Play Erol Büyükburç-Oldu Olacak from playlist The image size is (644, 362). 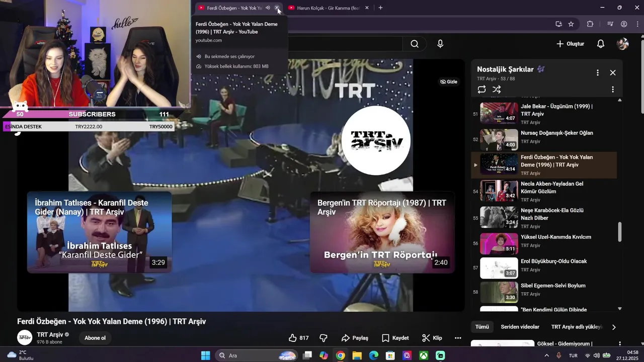(543, 267)
